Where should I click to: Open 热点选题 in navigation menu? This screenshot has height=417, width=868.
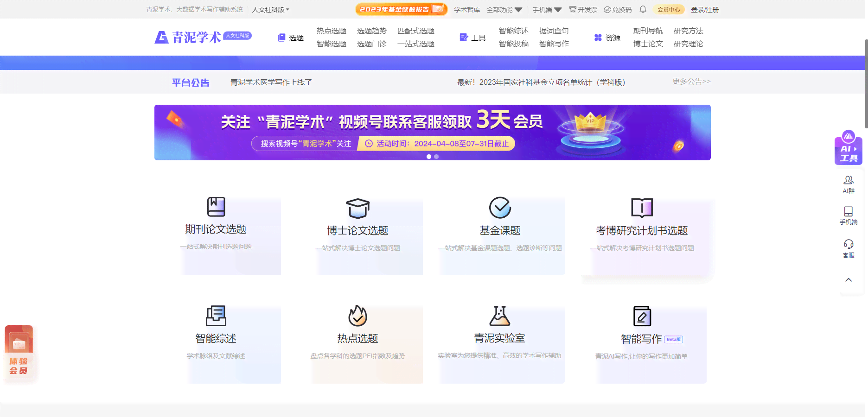(332, 31)
